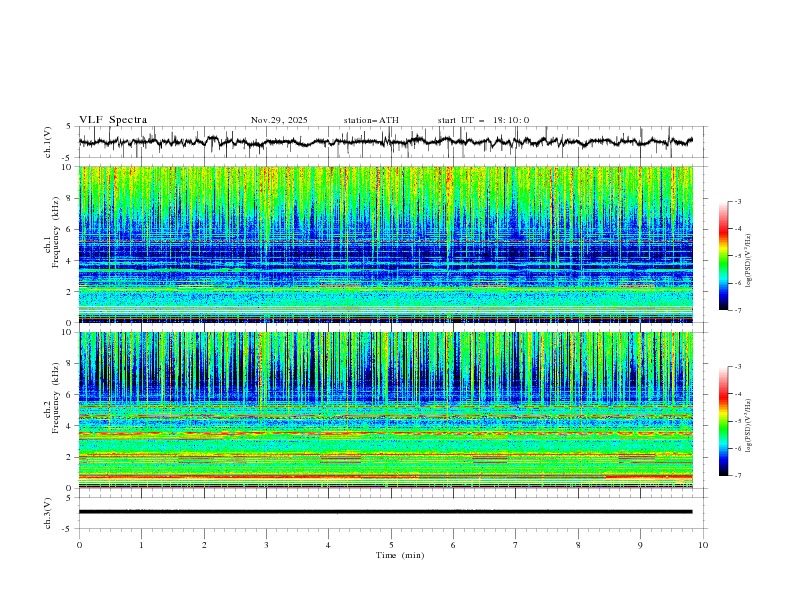The width and height of the screenshot is (792, 612).
Task: Click the "-5" lower tick of ch.3(V) axis
Action: pyautogui.click(x=68, y=529)
